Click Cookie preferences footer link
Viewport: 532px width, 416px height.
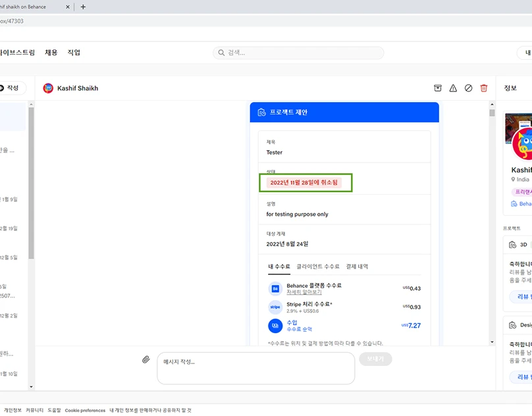pos(85,410)
